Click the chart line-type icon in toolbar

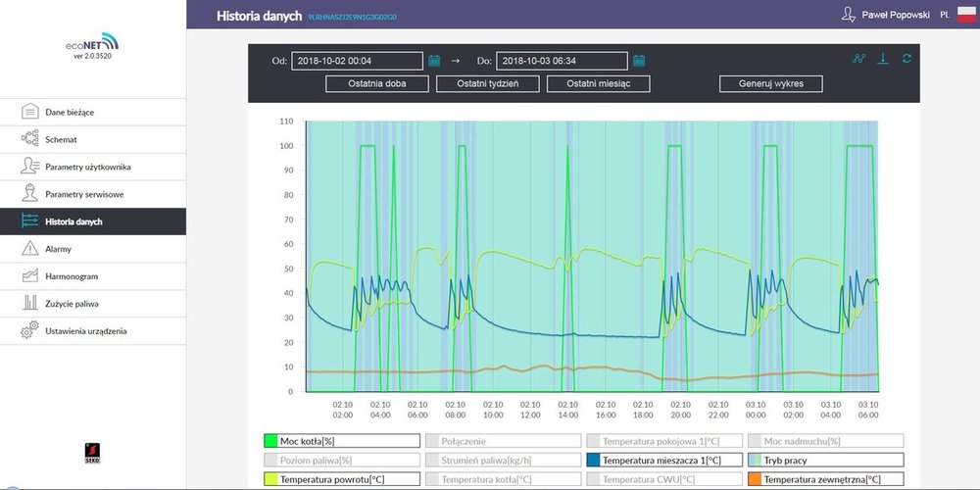(x=859, y=59)
